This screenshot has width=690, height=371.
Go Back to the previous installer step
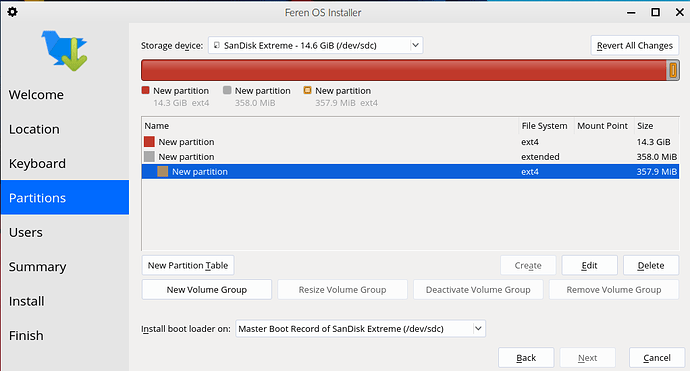526,358
